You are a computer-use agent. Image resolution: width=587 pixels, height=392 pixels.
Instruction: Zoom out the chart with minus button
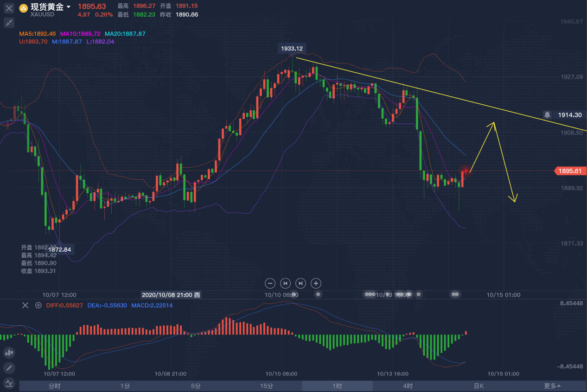click(x=270, y=283)
